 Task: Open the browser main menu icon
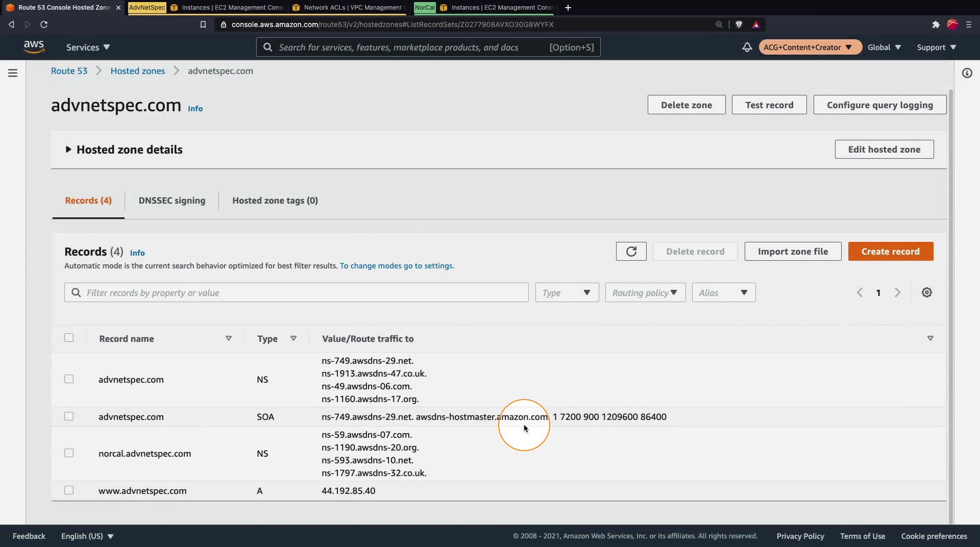tap(969, 24)
